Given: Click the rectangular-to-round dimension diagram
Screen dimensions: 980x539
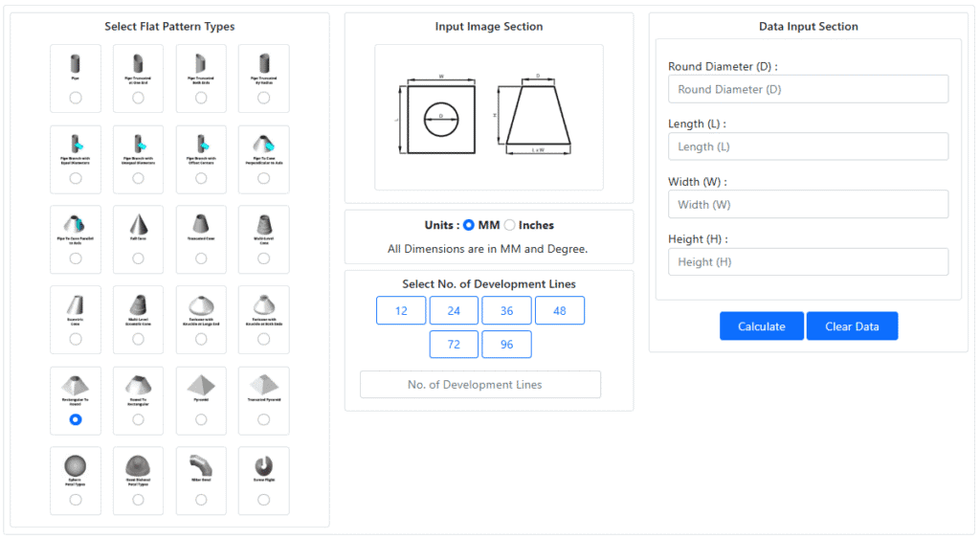Looking at the screenshot, I should (x=489, y=117).
